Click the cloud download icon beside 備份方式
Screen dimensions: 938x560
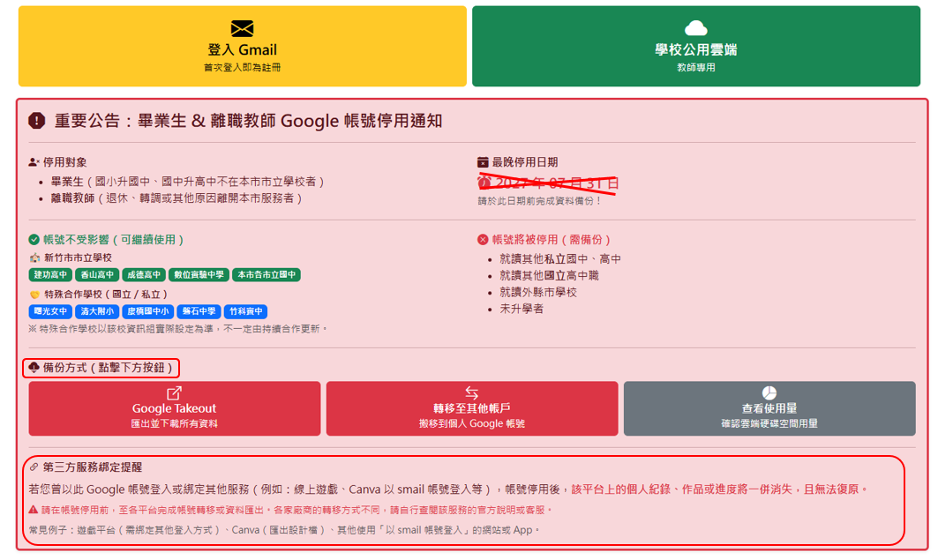click(34, 367)
